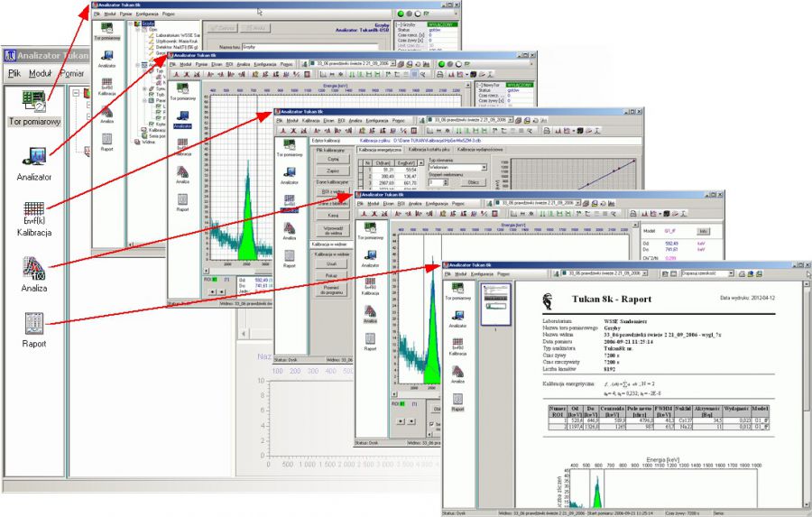Open Pomoc menu in the Raport window
Screen dimensions: 812x517
pyautogui.click(x=503, y=273)
